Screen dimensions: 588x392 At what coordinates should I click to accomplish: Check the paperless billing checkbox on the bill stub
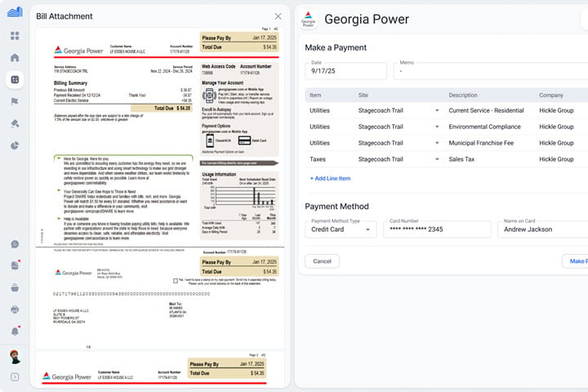(176, 281)
